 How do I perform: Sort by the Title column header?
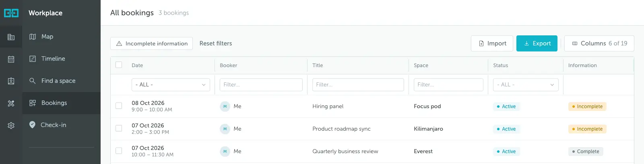click(x=318, y=65)
